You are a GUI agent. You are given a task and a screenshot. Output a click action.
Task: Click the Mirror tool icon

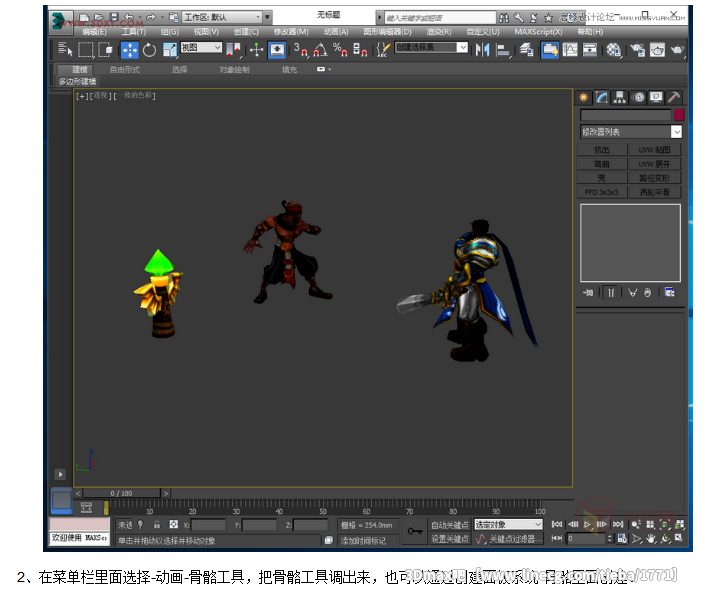pos(482,49)
